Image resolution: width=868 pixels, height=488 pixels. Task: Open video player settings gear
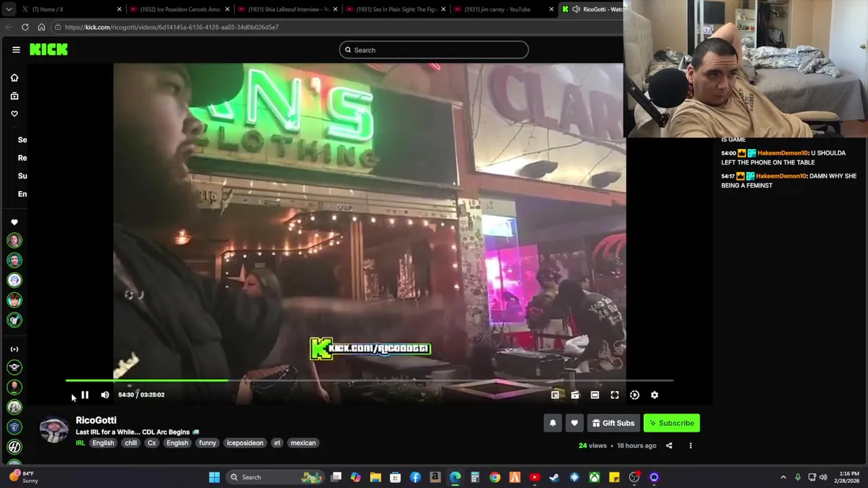pos(654,394)
